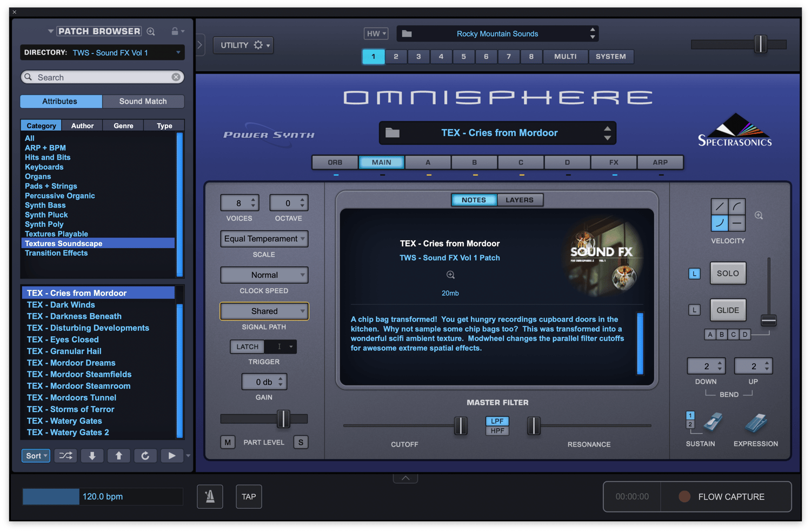Open the trigger mode dropdown arrow
811x532 pixels.
coord(291,347)
